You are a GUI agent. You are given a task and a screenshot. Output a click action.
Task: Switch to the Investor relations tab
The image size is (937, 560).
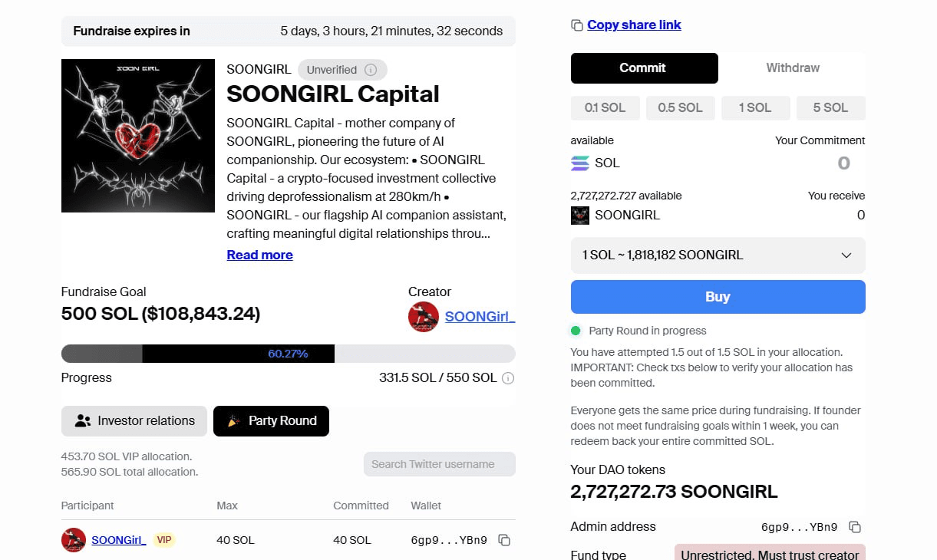134,421
